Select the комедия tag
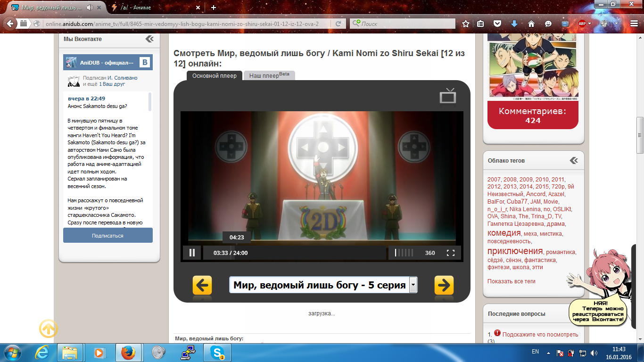This screenshot has height=362, width=644. coord(504,233)
